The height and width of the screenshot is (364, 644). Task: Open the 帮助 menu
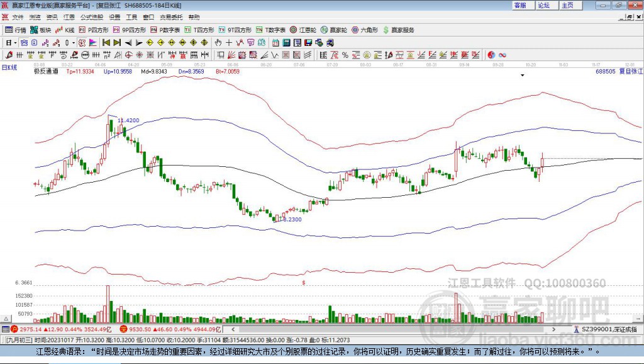(194, 17)
